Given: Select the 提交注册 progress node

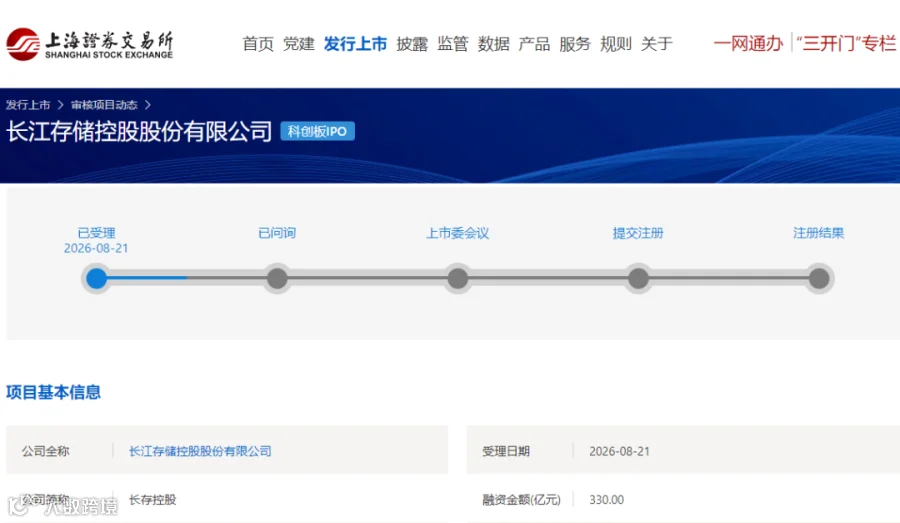Looking at the screenshot, I should point(638,278).
